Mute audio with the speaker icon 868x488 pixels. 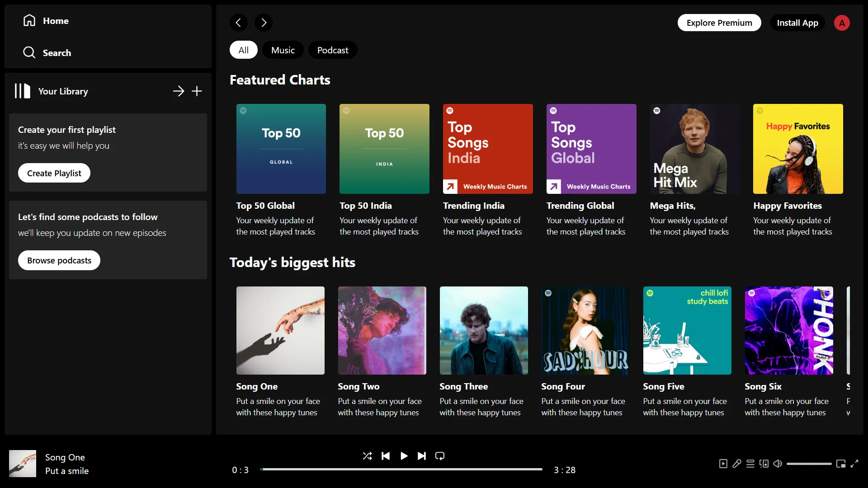click(x=778, y=464)
